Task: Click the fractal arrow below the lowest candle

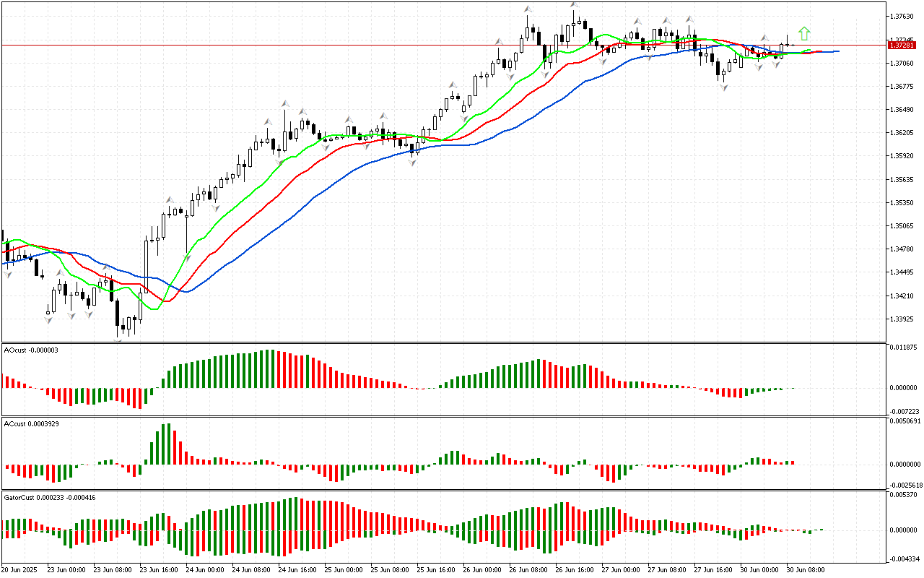Action: 118,340
